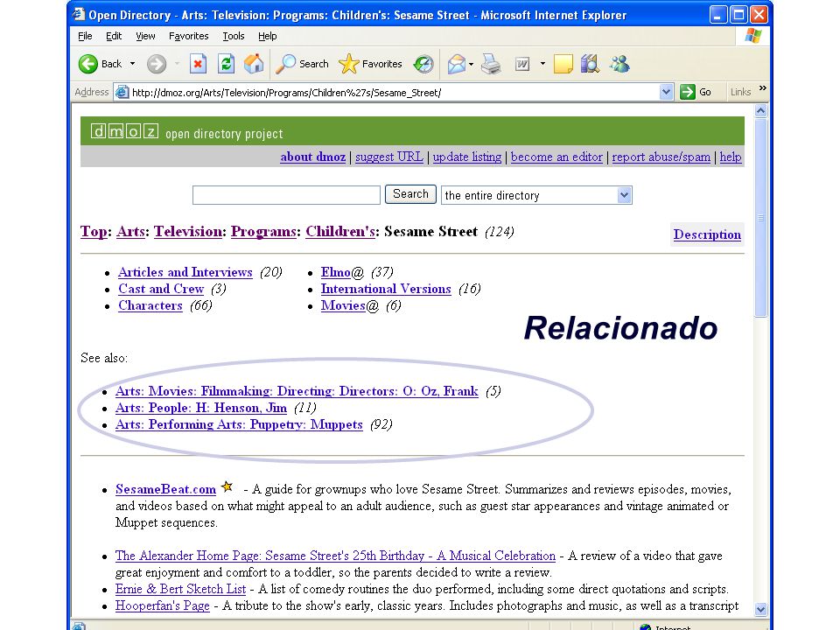840x630 pixels.
Task: Click the Windows flag logo
Action: click(752, 36)
